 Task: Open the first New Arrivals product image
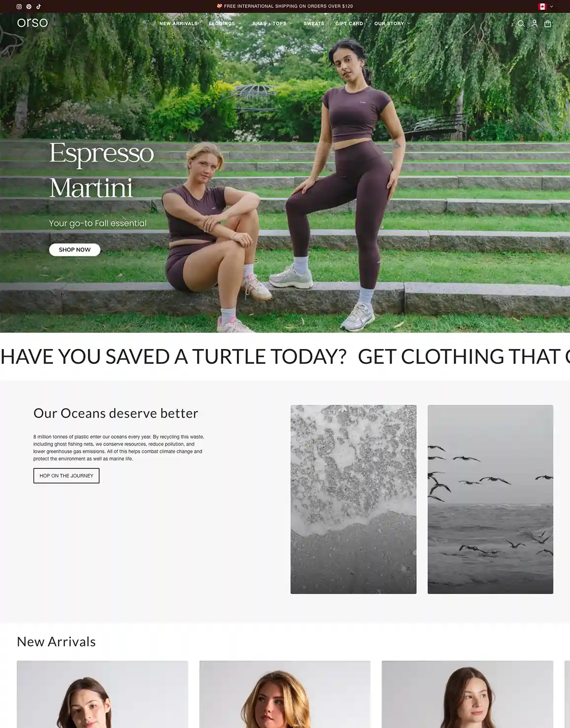(x=102, y=694)
